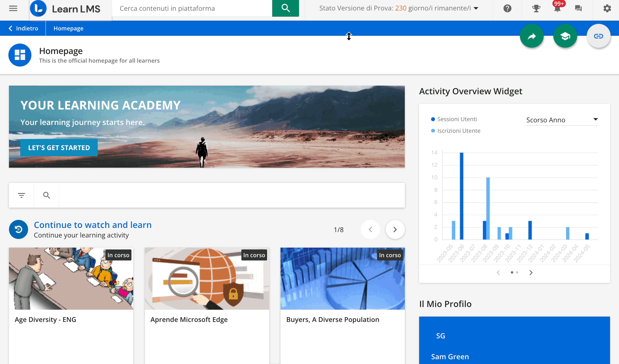Select the Homepage breadcrumb tab
Screen dimensions: 619x364
click(x=68, y=28)
